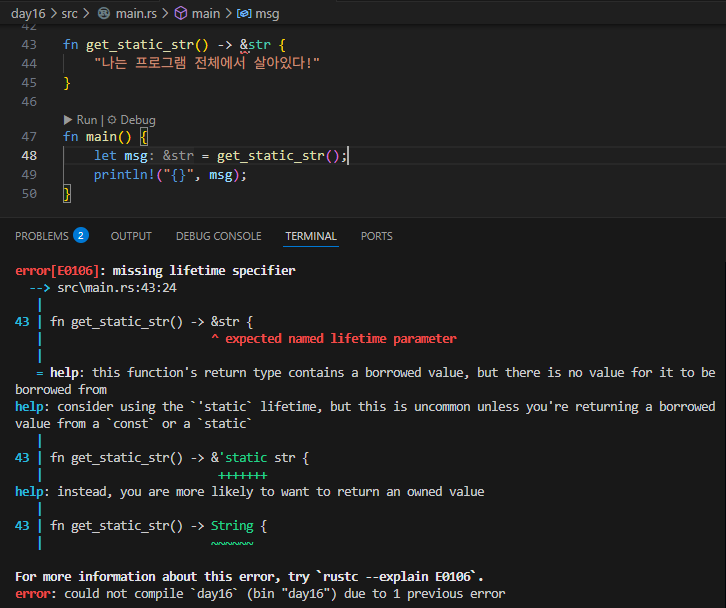726x608 pixels.
Task: Switch to the OUTPUT tab
Action: coord(131,236)
